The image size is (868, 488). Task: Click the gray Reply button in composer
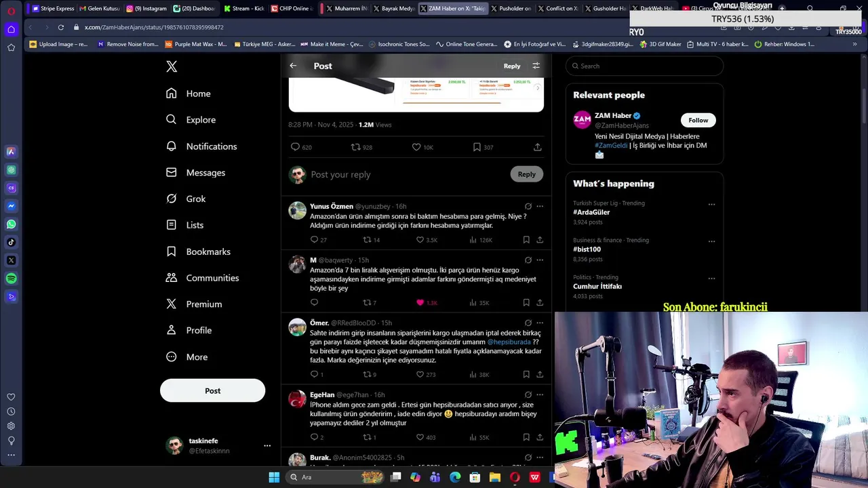(526, 174)
